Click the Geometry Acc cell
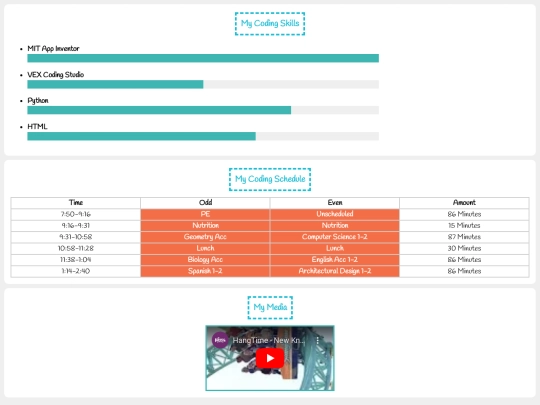The image size is (540, 405). (205, 237)
